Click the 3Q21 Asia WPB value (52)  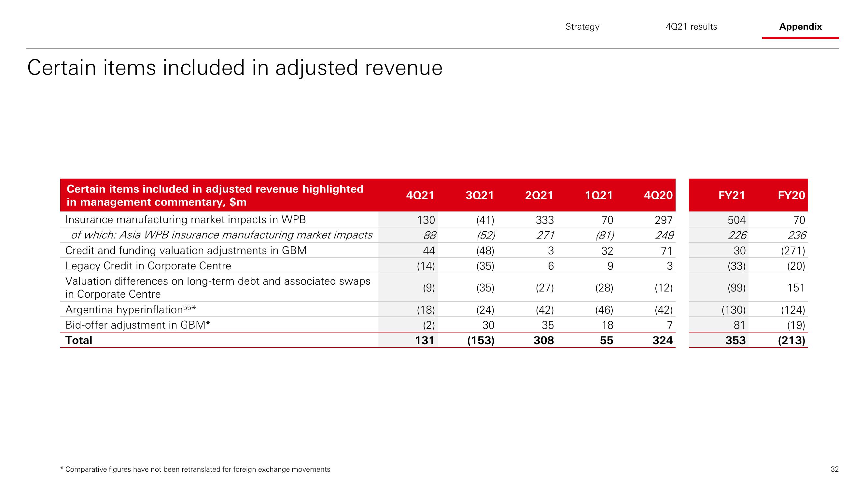[486, 235]
